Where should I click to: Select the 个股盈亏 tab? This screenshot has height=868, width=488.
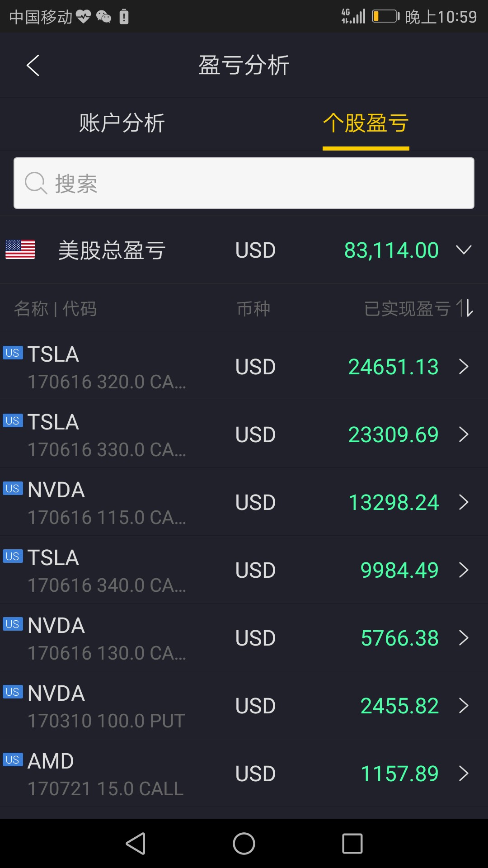point(366,123)
